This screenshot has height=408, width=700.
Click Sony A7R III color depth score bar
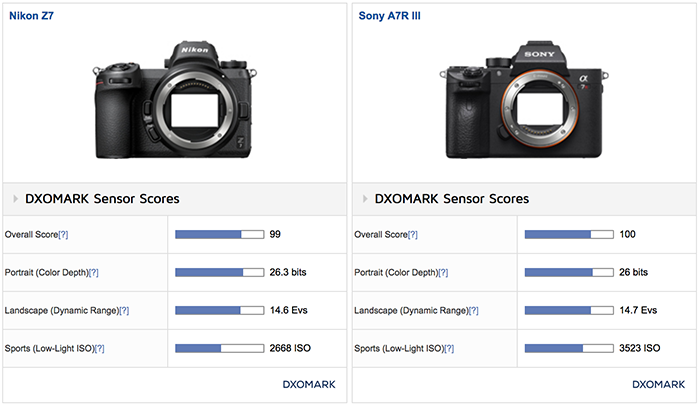pos(569,272)
